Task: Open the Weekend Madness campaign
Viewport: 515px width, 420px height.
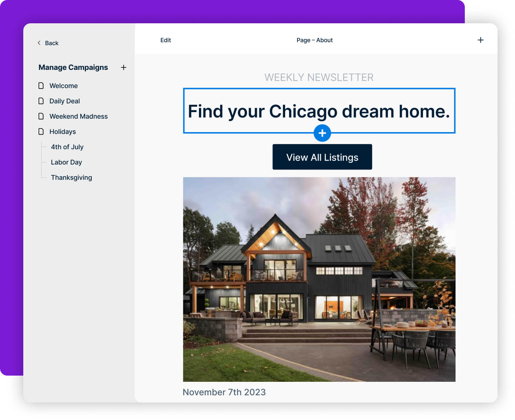Action: point(79,116)
